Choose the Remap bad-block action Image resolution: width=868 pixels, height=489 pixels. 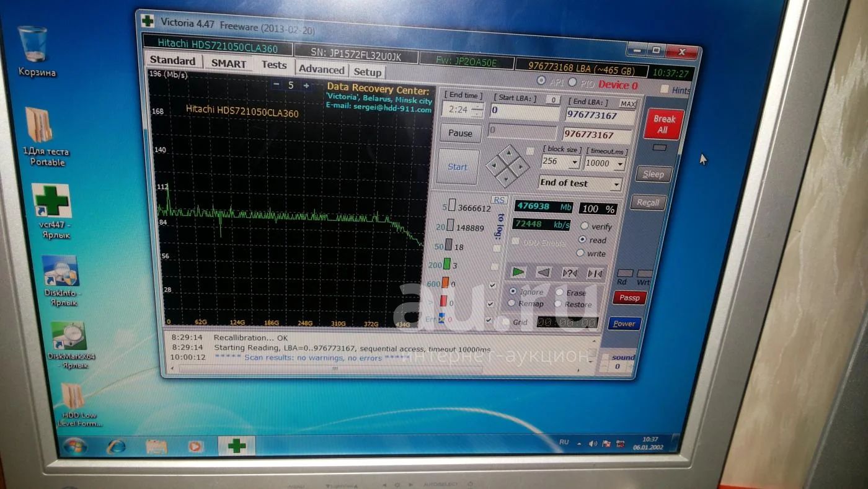tap(511, 303)
